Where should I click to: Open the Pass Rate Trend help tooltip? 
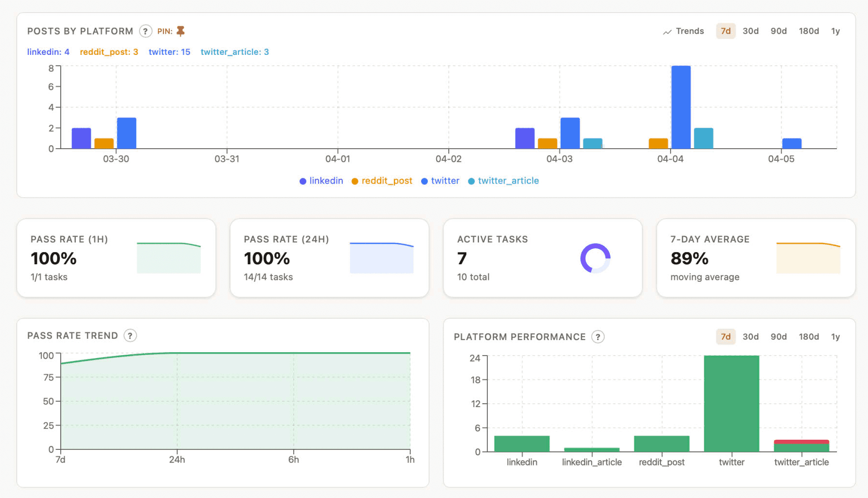click(130, 335)
